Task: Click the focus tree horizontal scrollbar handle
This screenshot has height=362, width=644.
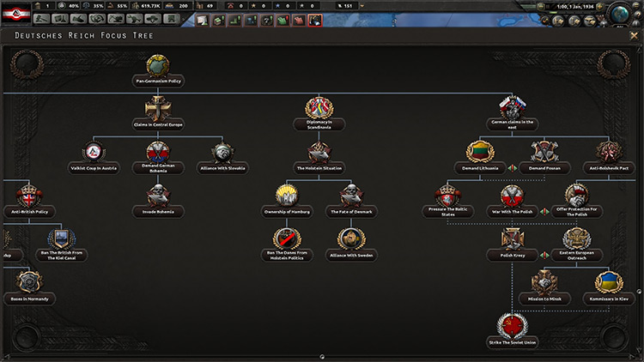Action: point(322,357)
